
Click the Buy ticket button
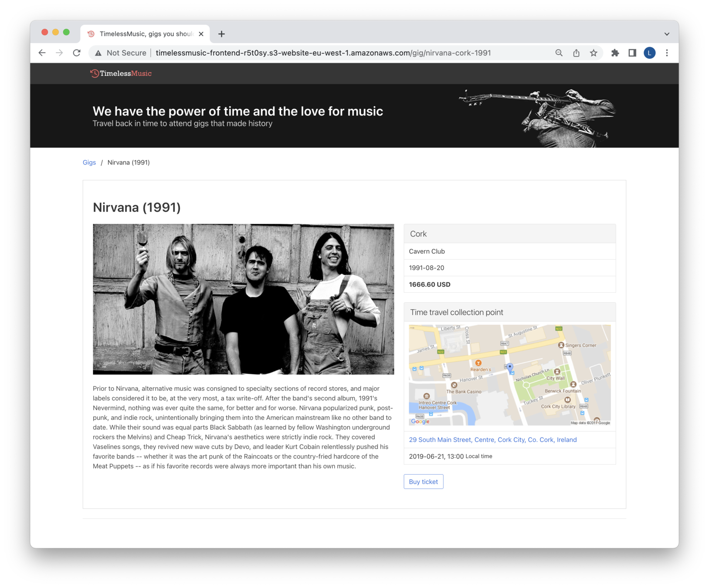[423, 482]
